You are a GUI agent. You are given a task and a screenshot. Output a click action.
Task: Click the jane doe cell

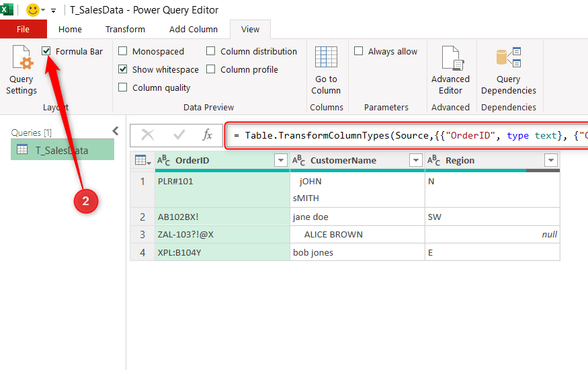(358, 217)
